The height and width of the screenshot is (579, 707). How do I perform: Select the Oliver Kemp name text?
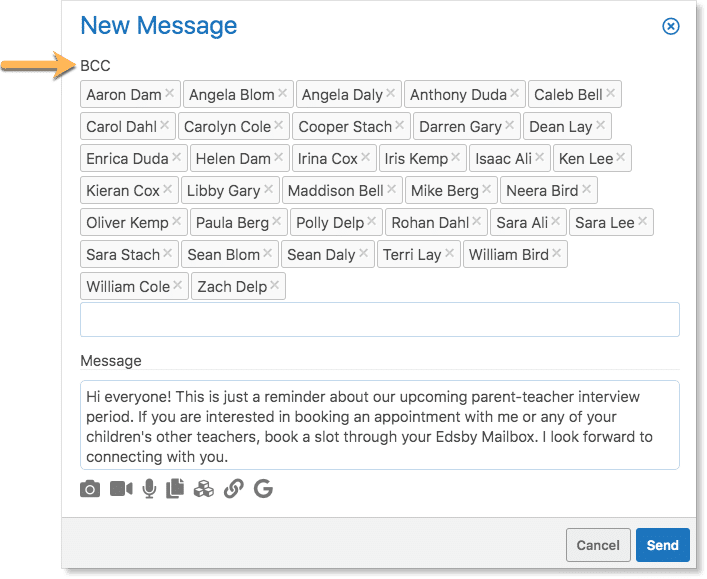click(x=127, y=223)
